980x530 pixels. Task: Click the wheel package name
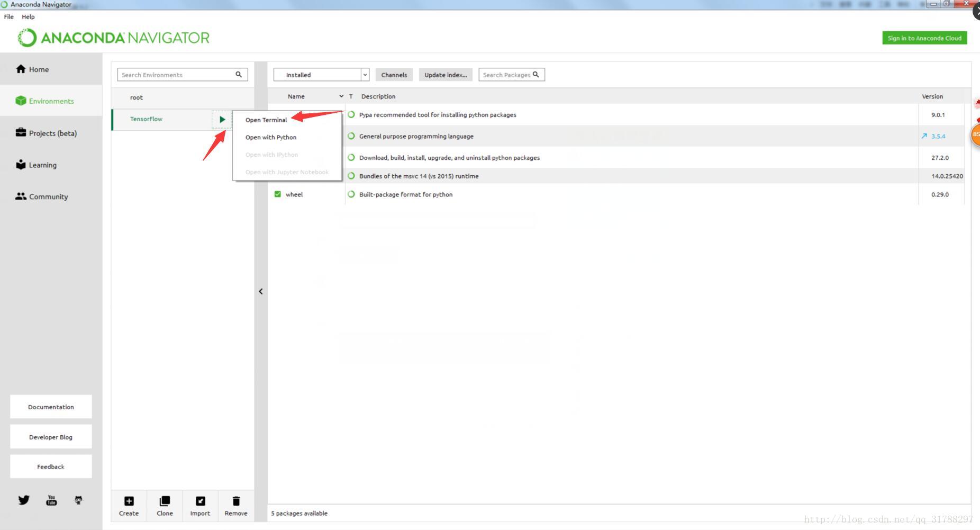(294, 194)
